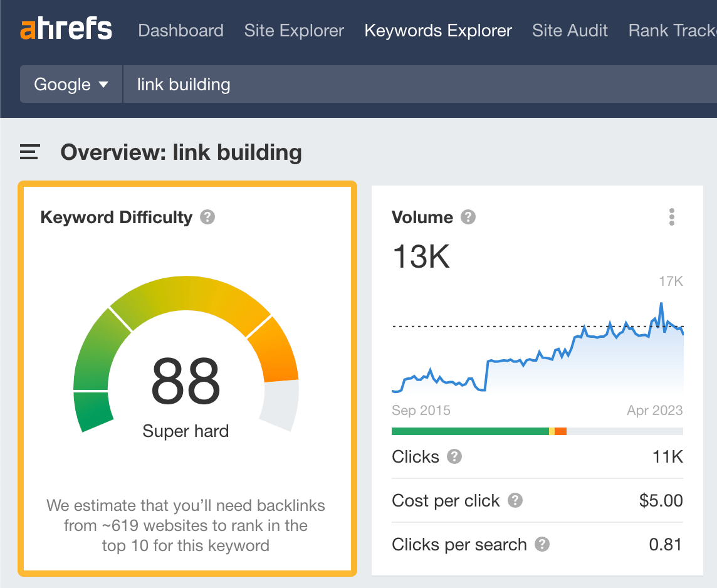The image size is (717, 588).
Task: Select the Keywords Explorer tab
Action: [x=438, y=30]
